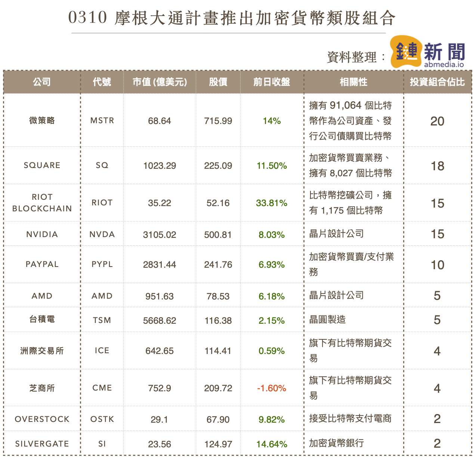Click the 209.72 stock price

click(218, 388)
